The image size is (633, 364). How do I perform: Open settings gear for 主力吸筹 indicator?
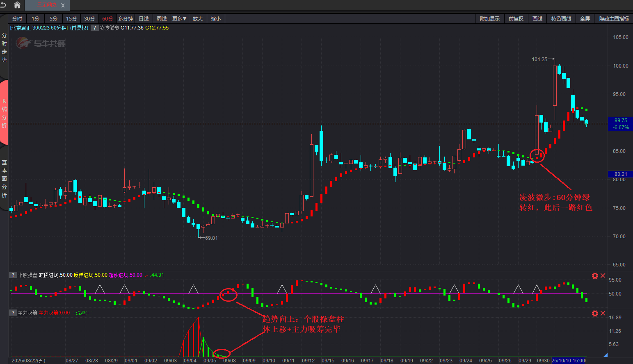(x=595, y=313)
